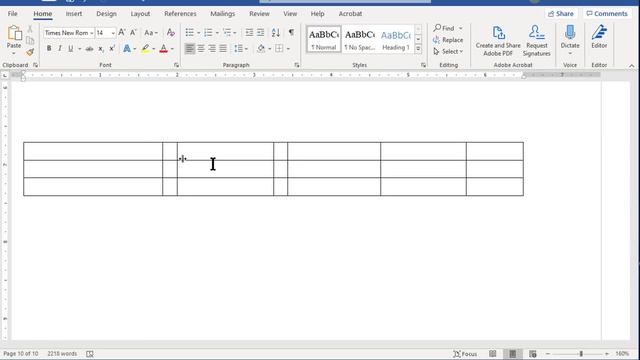Apply text highlight color

tap(145, 49)
